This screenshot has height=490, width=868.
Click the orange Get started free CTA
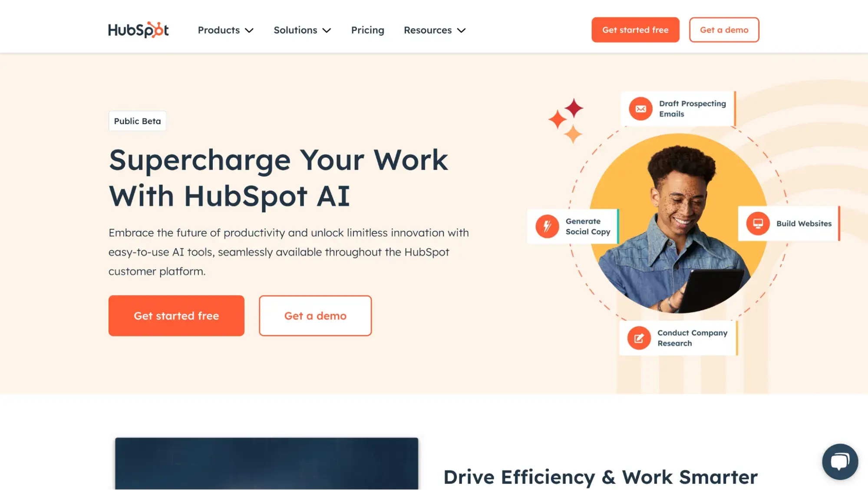click(x=176, y=316)
